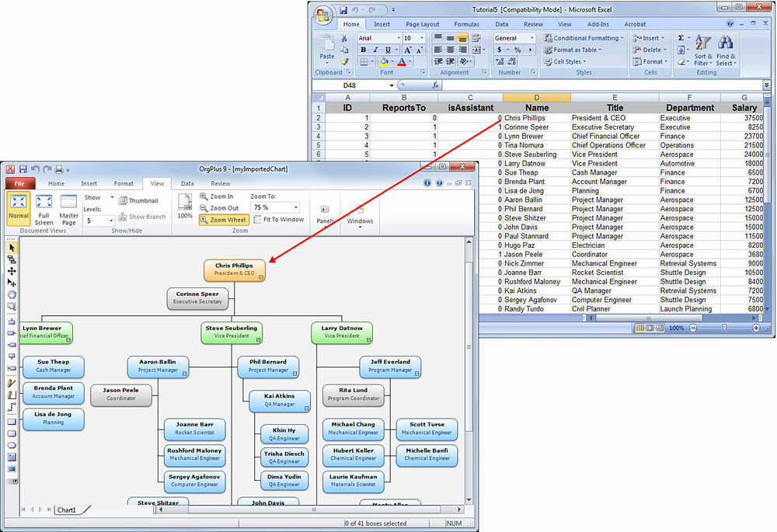Select the Format Painter brush in Excel
Viewport: 777px width, 532px height.
[344, 61]
